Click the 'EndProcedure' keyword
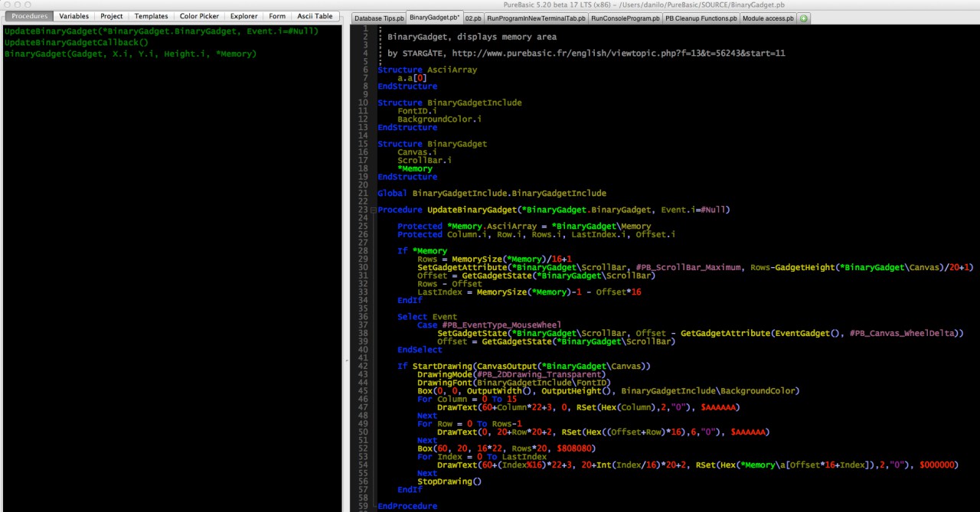This screenshot has height=512, width=980. tap(407, 506)
